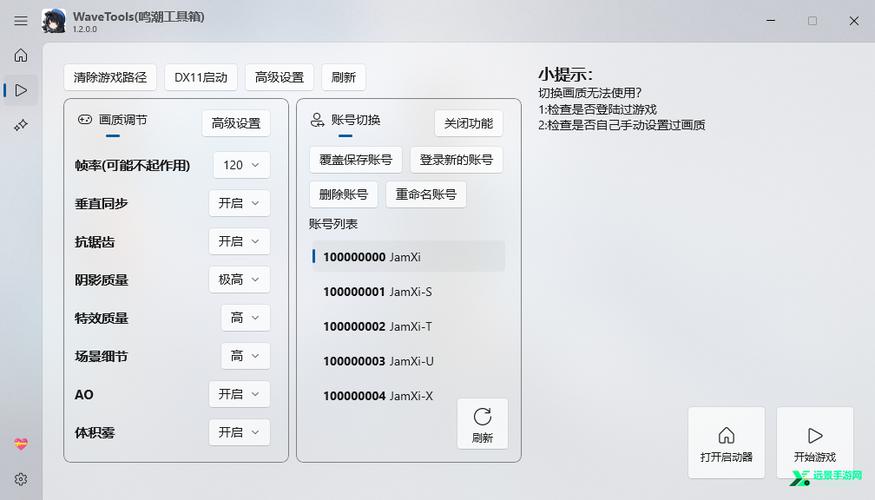
Task: Click the 切换画质无法使用? text
Action: click(x=590, y=93)
